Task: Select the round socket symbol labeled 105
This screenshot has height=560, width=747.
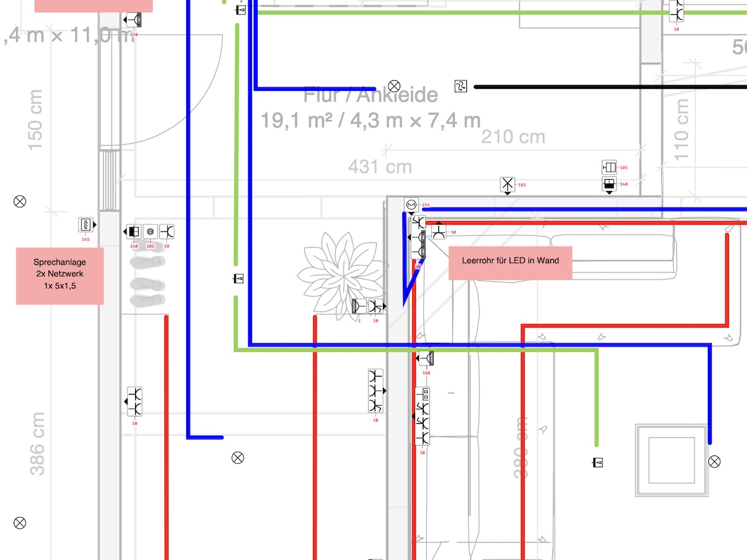Action: (149, 231)
